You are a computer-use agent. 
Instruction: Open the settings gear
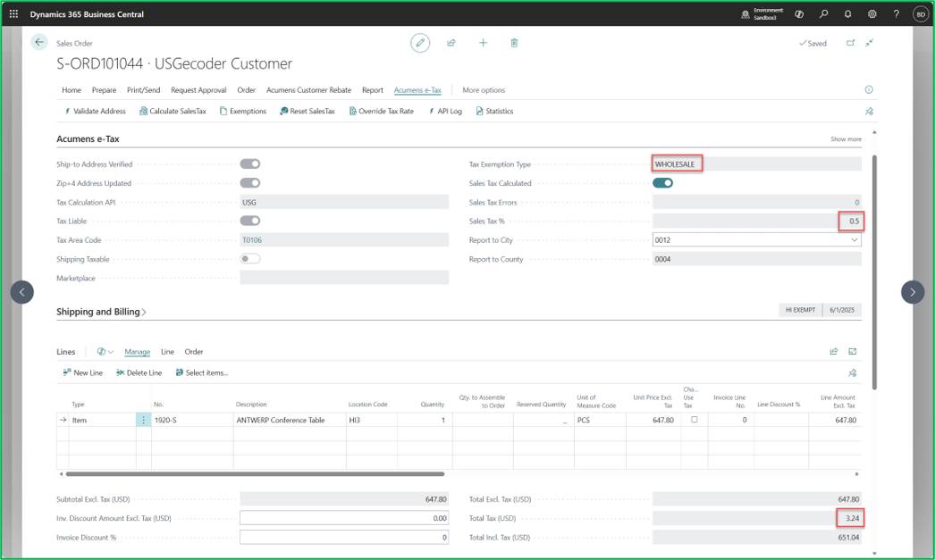tap(872, 13)
